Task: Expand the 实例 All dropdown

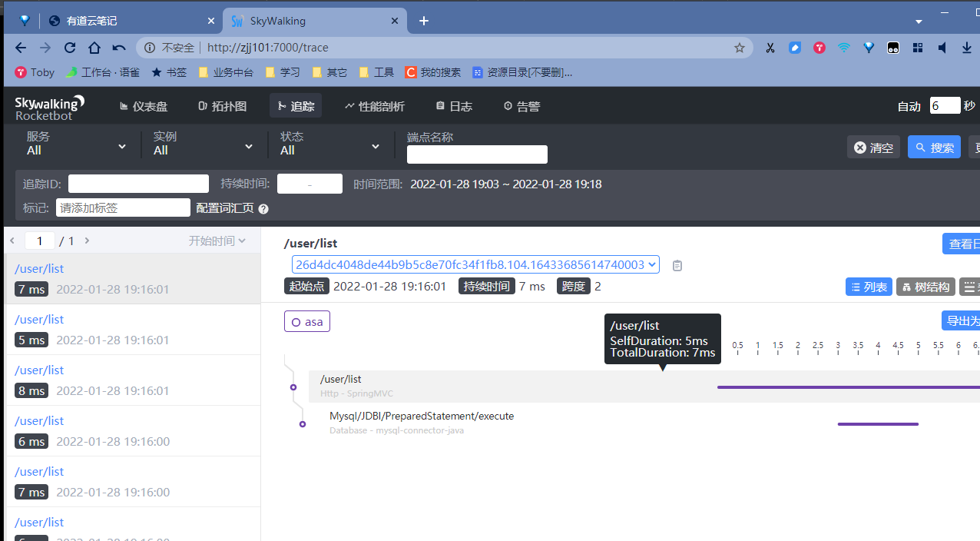Action: tap(203, 144)
